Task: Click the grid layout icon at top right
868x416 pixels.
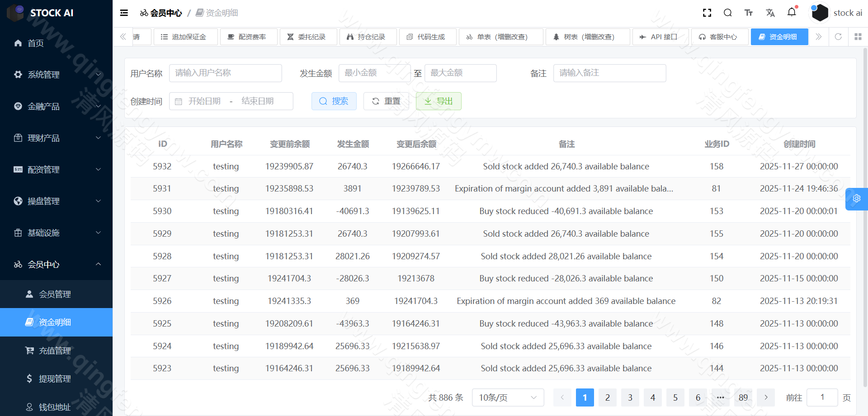Action: tap(858, 37)
